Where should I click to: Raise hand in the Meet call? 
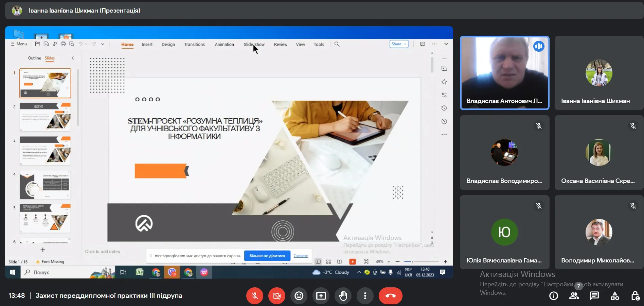coord(343,296)
